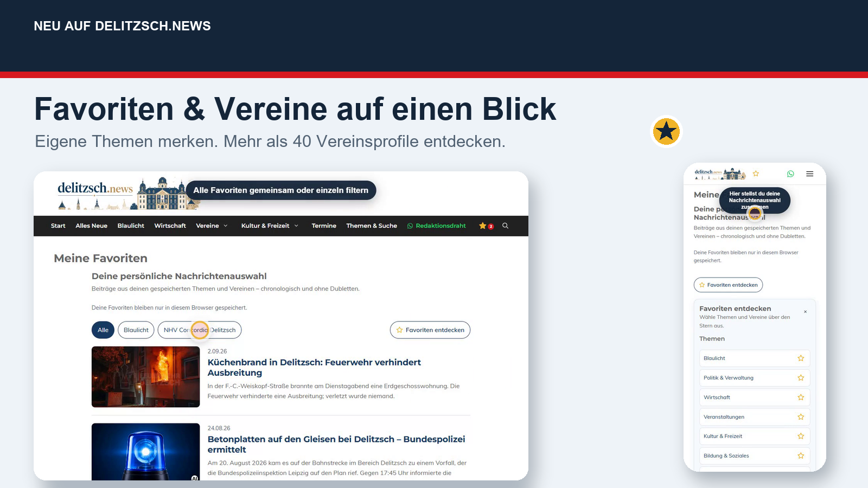This screenshot has width=868, height=488.
Task: Open the hamburger menu in mobile view
Action: point(809,174)
